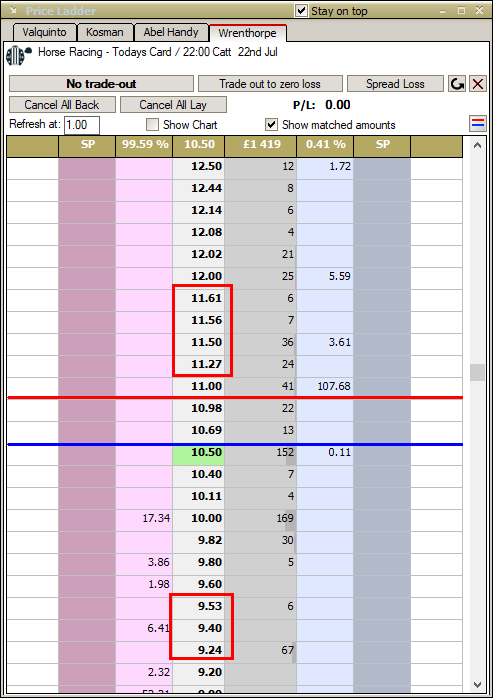Click the ladder scrollbar thumb

(x=477, y=373)
